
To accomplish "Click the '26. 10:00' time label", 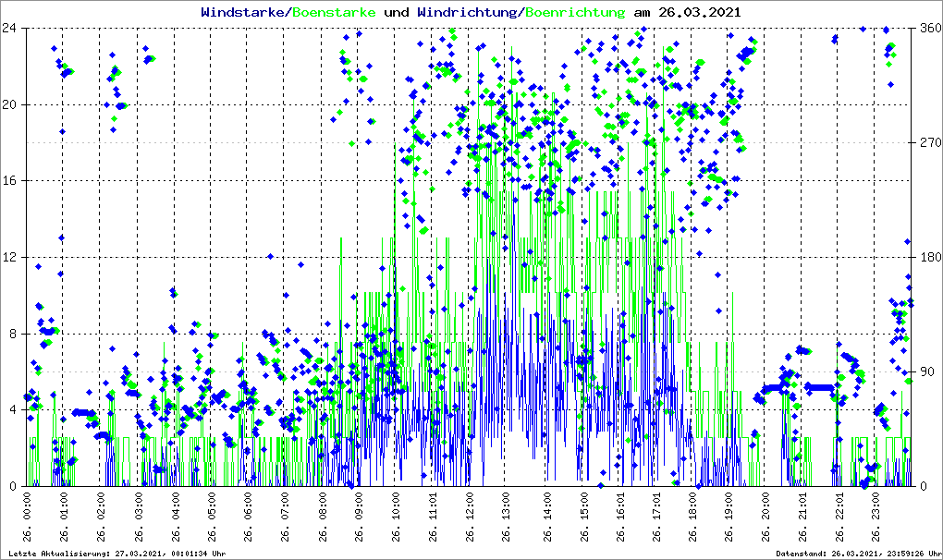I will pyautogui.click(x=395, y=517).
